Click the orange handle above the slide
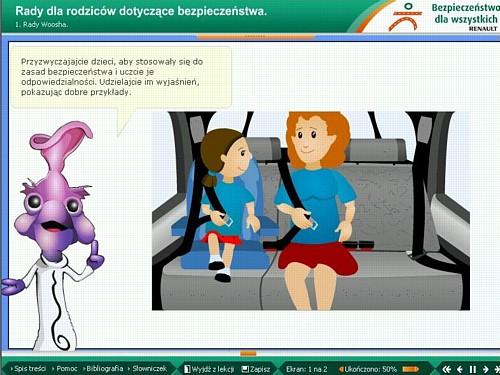 click(256, 36)
